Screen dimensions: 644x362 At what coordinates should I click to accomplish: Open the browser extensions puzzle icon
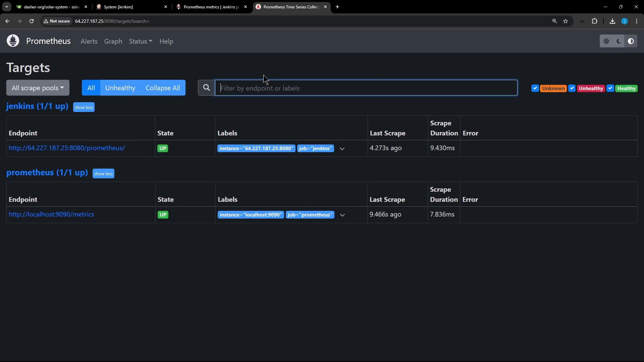pyautogui.click(x=594, y=21)
